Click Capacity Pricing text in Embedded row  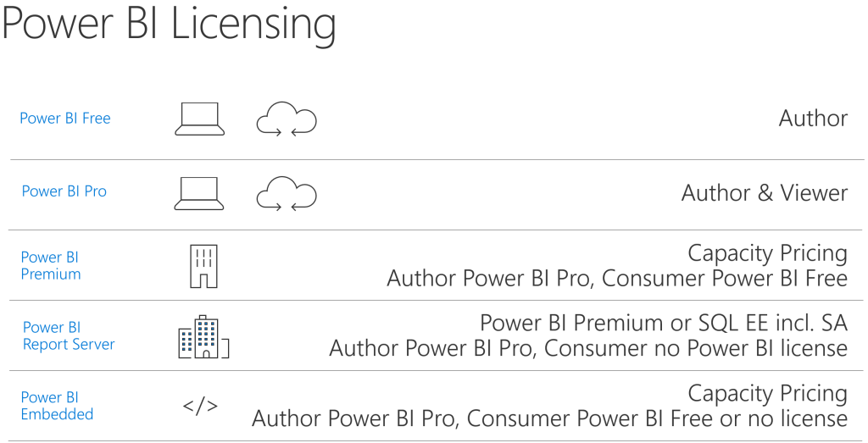tap(767, 393)
